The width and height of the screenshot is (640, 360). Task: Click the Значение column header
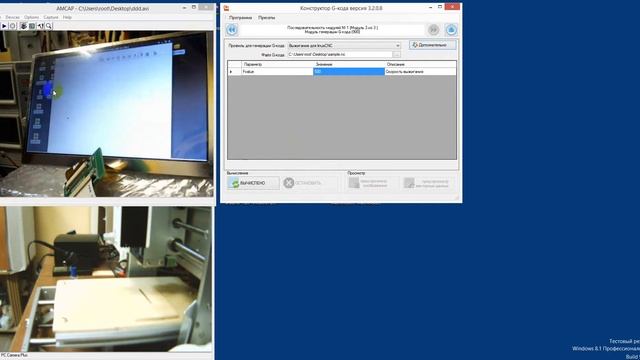coord(349,64)
